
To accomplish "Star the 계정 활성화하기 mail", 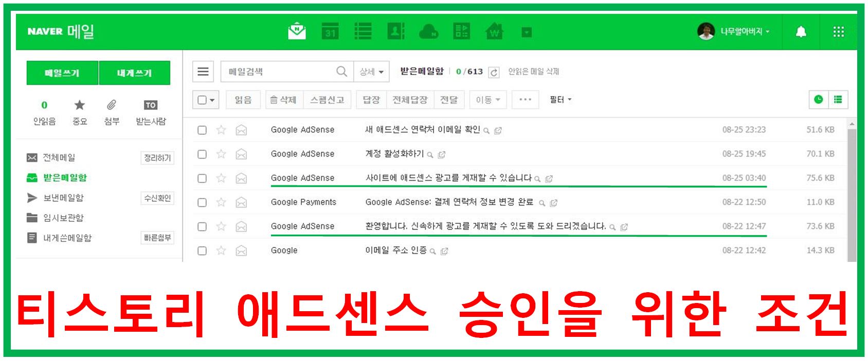I will [x=221, y=154].
